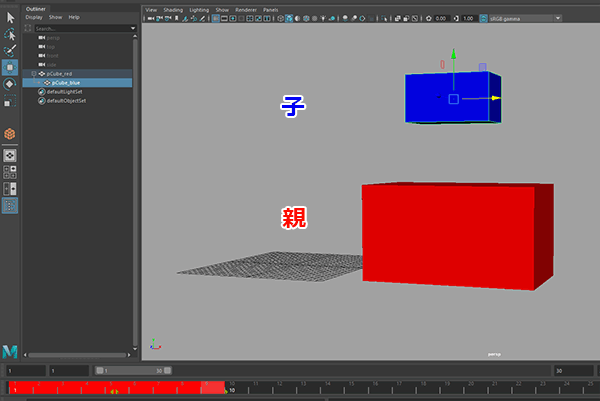The height and width of the screenshot is (401, 600).
Task: Open the Outliner search filter dropdown
Action: [134, 28]
